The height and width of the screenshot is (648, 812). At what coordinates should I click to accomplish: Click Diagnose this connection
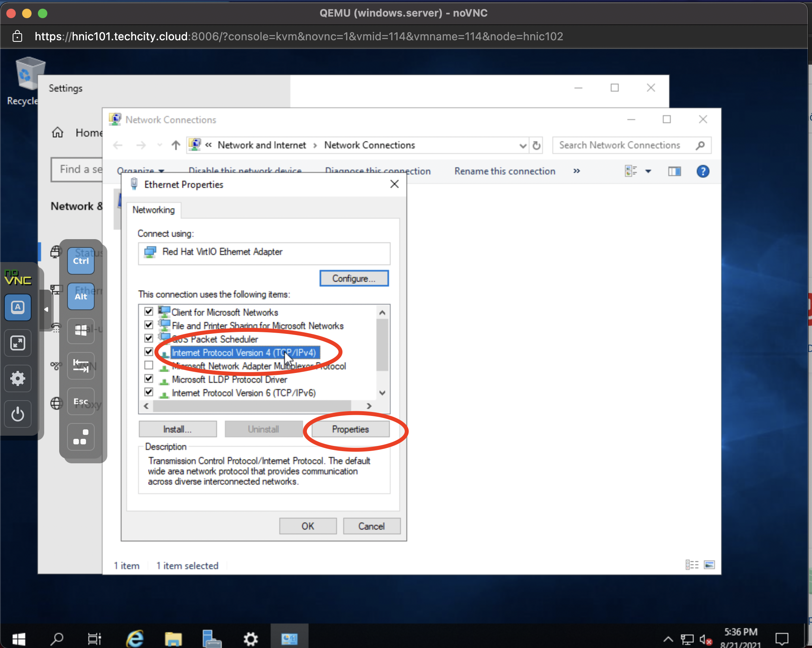point(378,171)
